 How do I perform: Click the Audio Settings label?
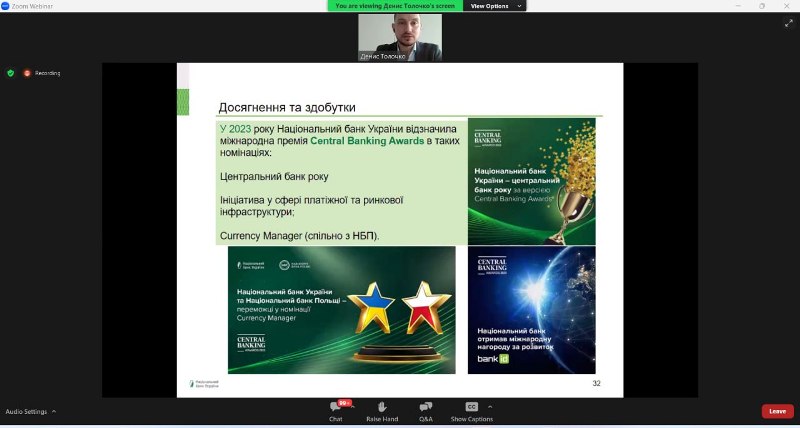(26, 411)
